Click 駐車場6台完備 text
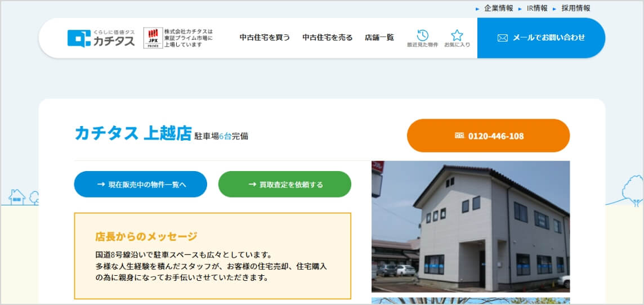The width and height of the screenshot is (644, 305). pos(221,136)
